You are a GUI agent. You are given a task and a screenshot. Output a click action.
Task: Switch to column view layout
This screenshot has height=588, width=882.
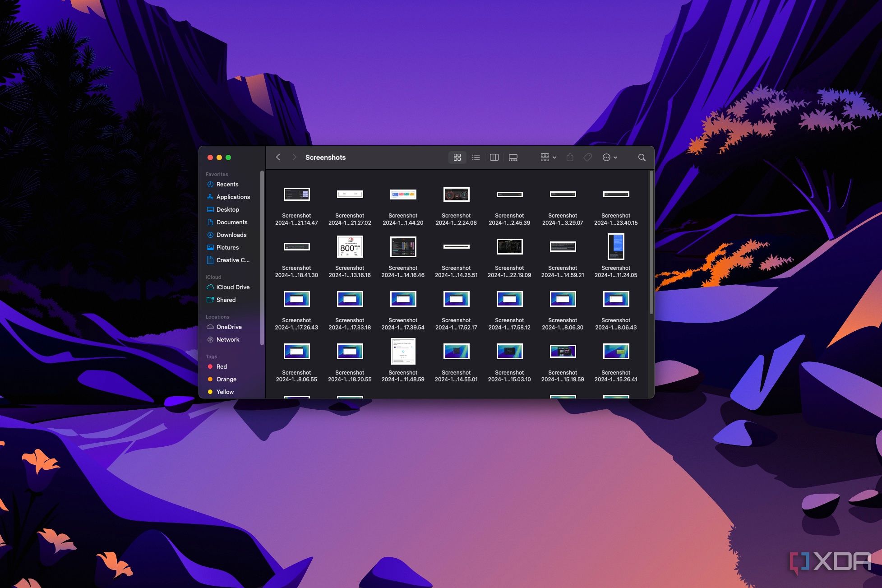click(x=494, y=157)
